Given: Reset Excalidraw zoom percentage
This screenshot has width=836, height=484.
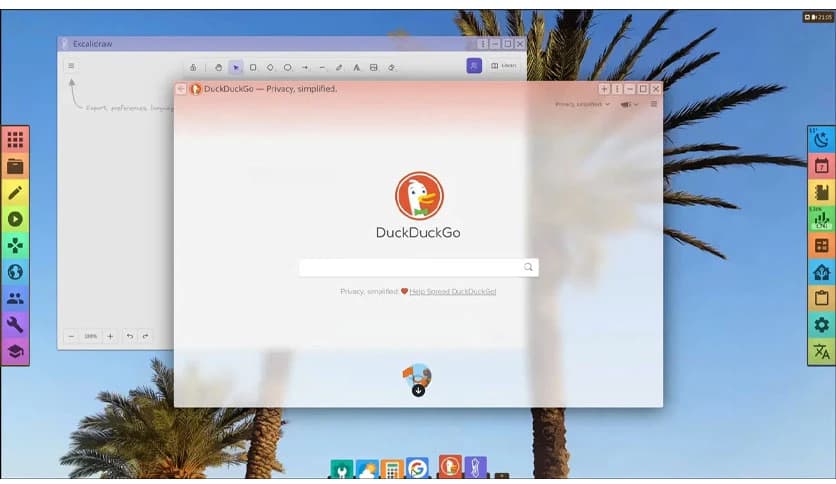Looking at the screenshot, I should point(91,336).
